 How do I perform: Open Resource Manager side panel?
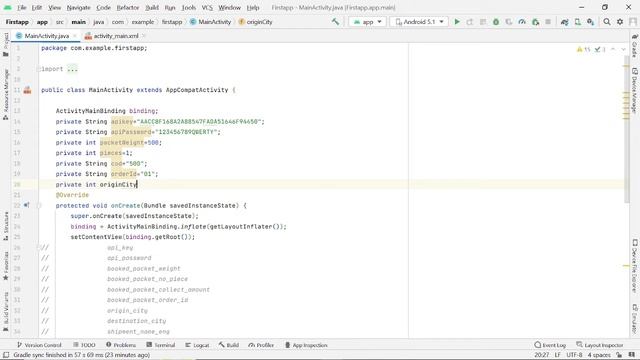(x=6, y=95)
